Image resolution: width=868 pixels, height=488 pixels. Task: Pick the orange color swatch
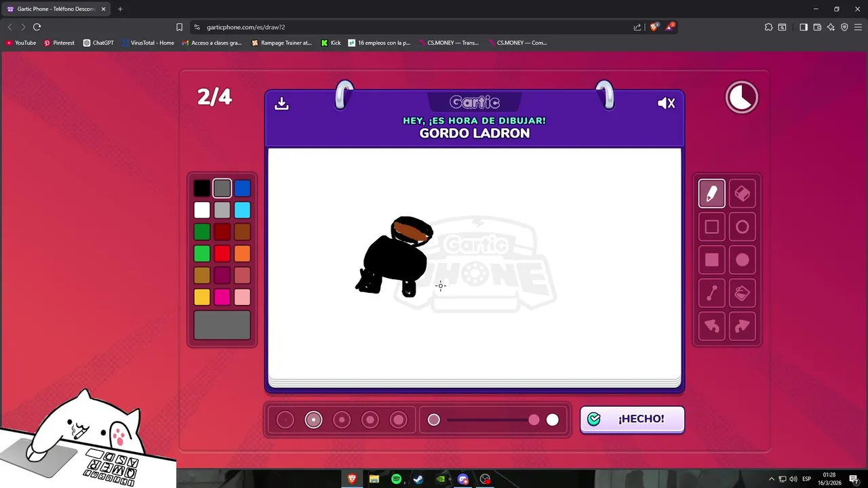(242, 253)
